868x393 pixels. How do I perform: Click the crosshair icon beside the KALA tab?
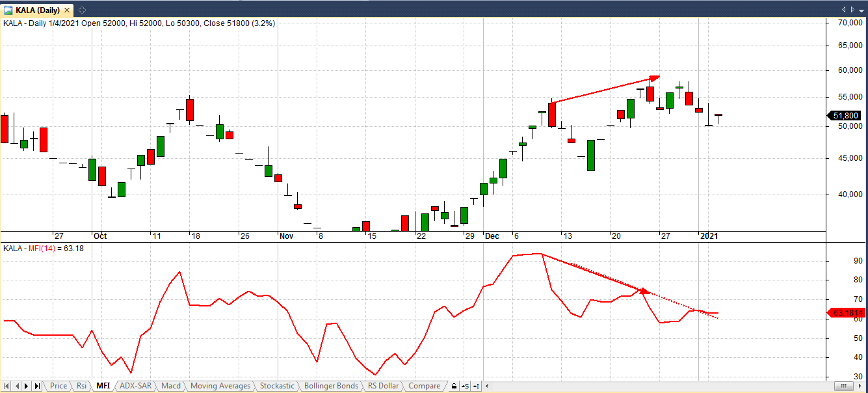[x=82, y=10]
